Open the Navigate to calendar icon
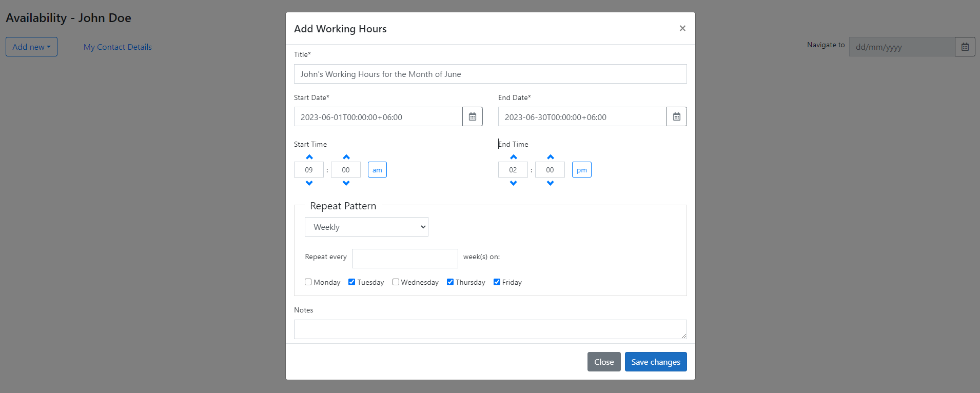The height and width of the screenshot is (393, 980). [965, 47]
